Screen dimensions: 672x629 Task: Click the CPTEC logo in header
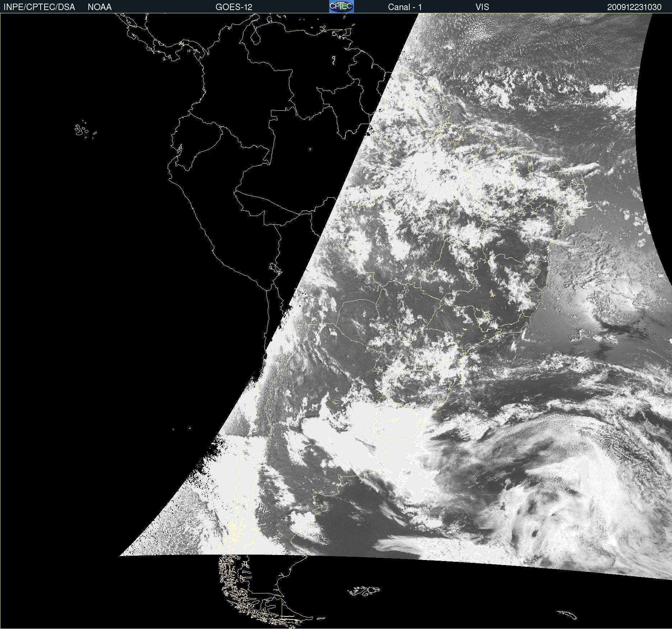click(341, 6)
